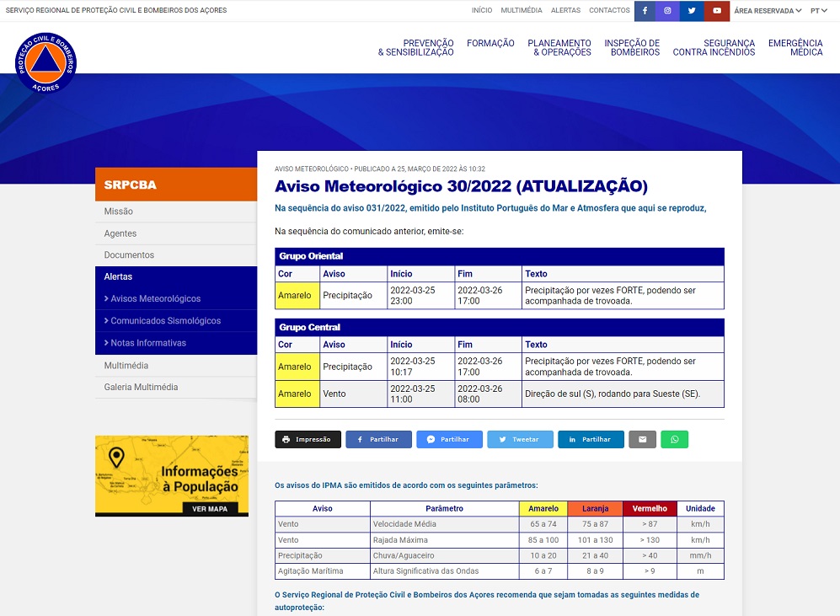840x616 pixels.
Task: Click the Amarelo cell in Vento row
Action: [297, 394]
